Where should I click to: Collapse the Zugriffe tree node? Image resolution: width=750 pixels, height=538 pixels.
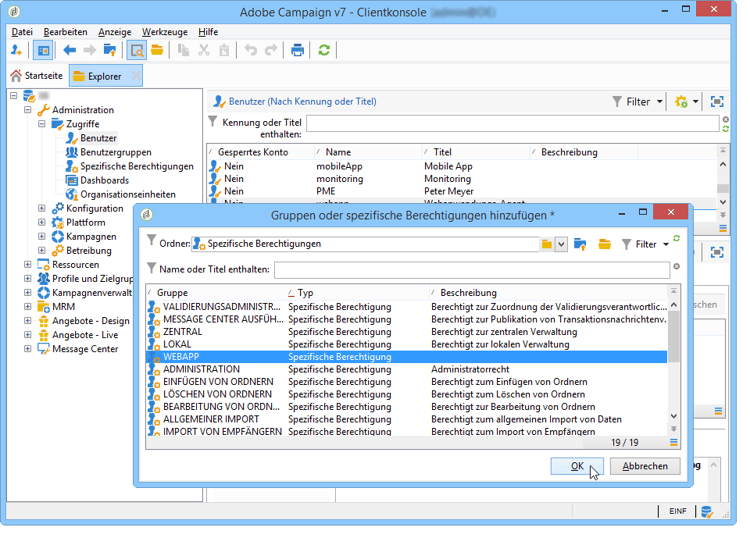pos(42,124)
